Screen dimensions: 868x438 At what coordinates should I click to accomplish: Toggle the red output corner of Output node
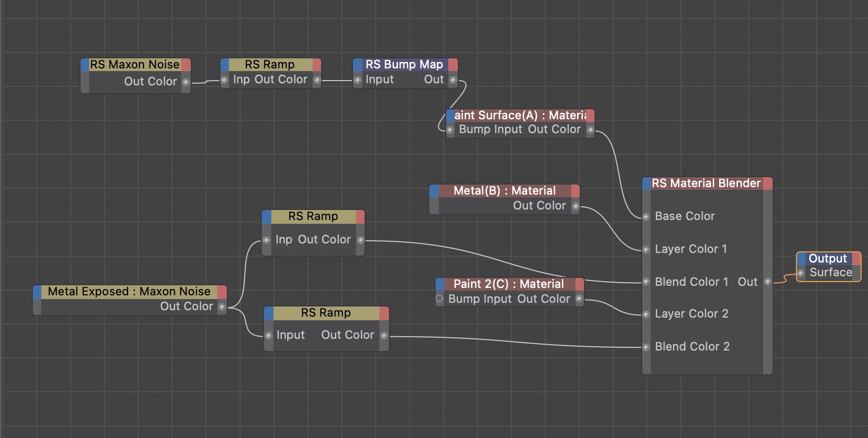[x=856, y=259]
